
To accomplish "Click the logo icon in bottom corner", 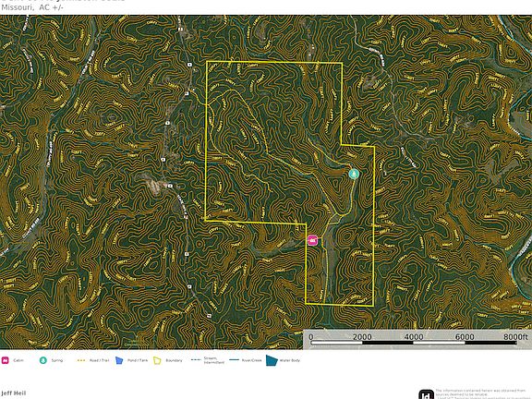I will click(x=426, y=394).
